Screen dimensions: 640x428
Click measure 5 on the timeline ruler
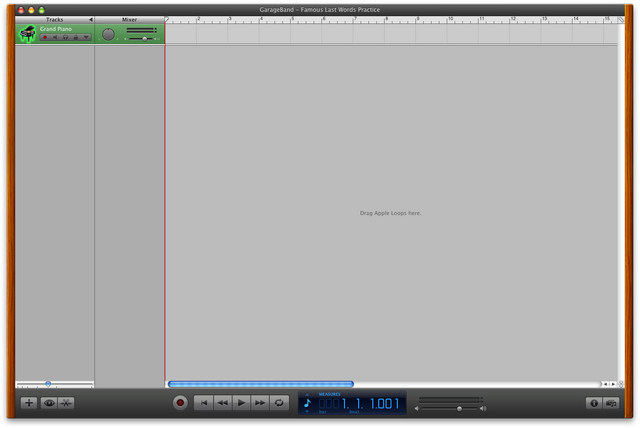293,19
